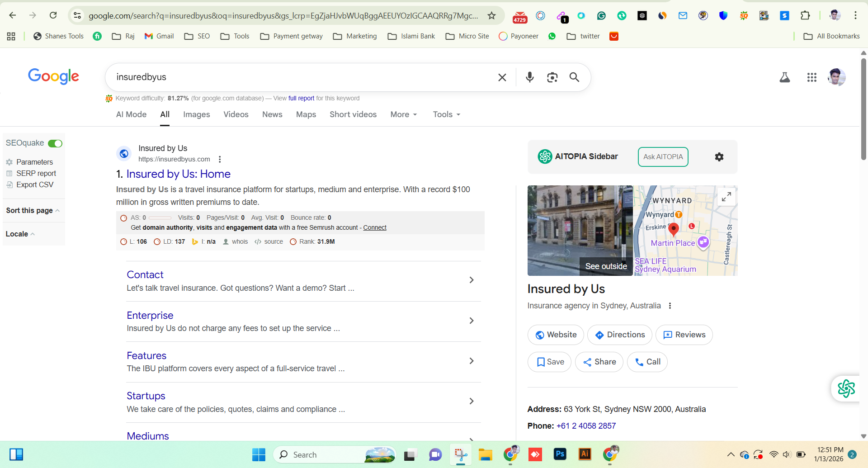The image size is (868, 468).
Task: Open Reviews for Insured by Us
Action: point(684,335)
